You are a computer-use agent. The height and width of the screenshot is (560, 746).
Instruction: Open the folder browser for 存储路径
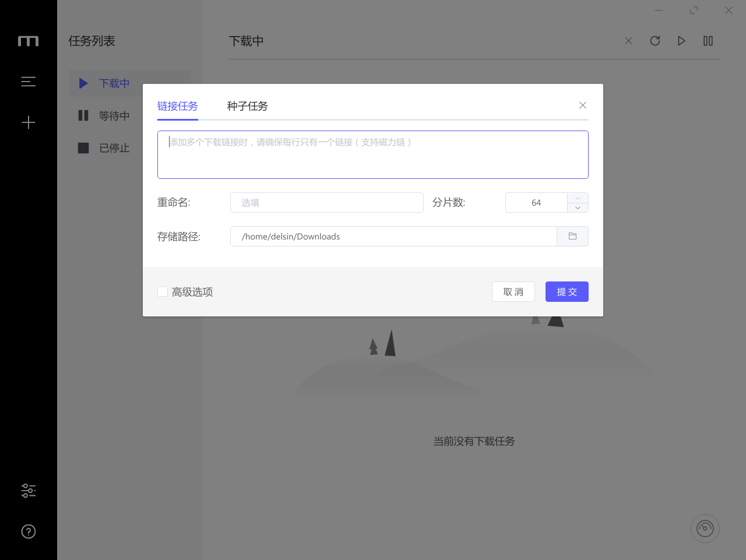tap(572, 236)
